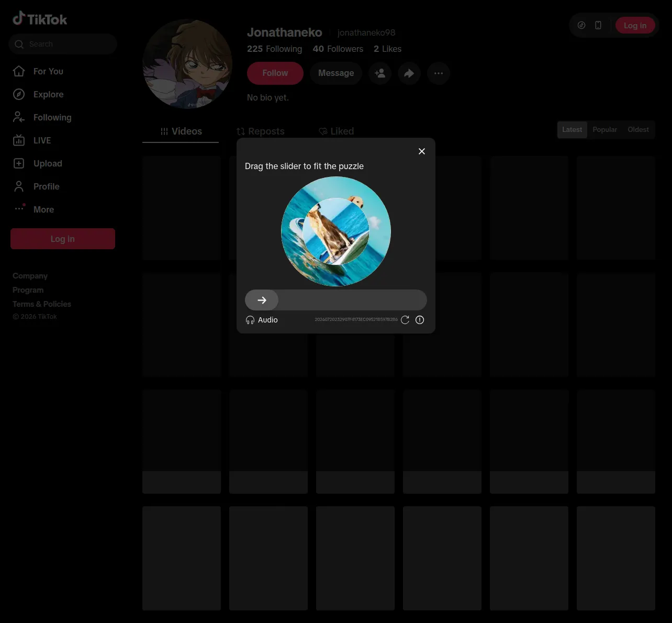The height and width of the screenshot is (623, 672).
Task: Expand the More menu
Action: [x=43, y=209]
